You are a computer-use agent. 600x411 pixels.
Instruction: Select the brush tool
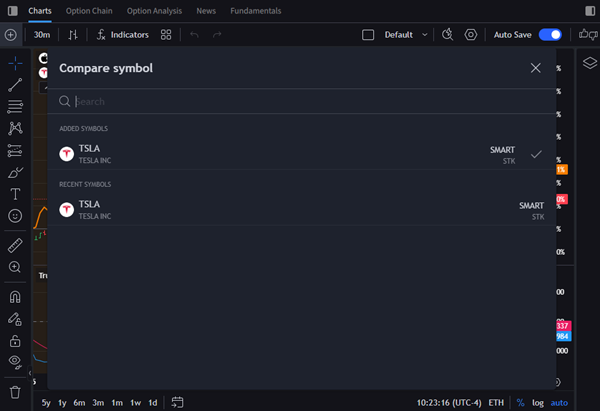[15, 173]
